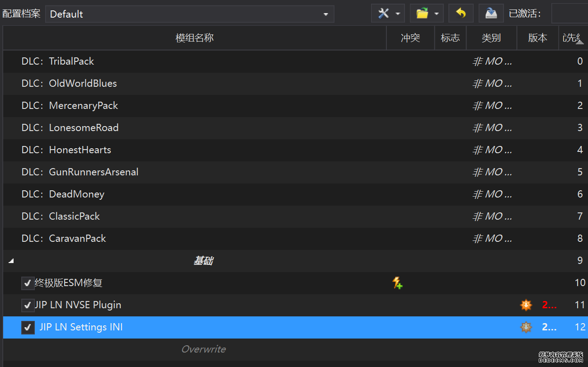This screenshot has width=588, height=367.
Task: Click the update icon on JIP LN NVSE Plugin row
Action: tap(526, 305)
